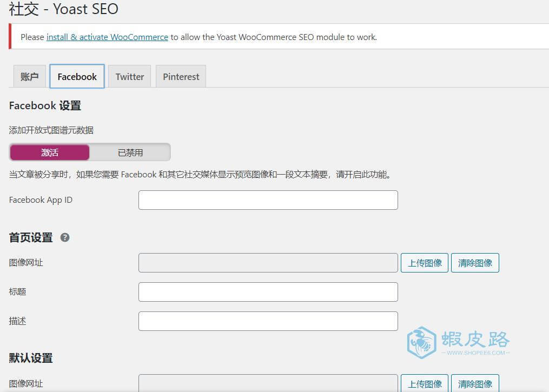This screenshot has width=549, height=392.
Task: Switch Open Graph toggle to 已禁用
Action: 130,152
